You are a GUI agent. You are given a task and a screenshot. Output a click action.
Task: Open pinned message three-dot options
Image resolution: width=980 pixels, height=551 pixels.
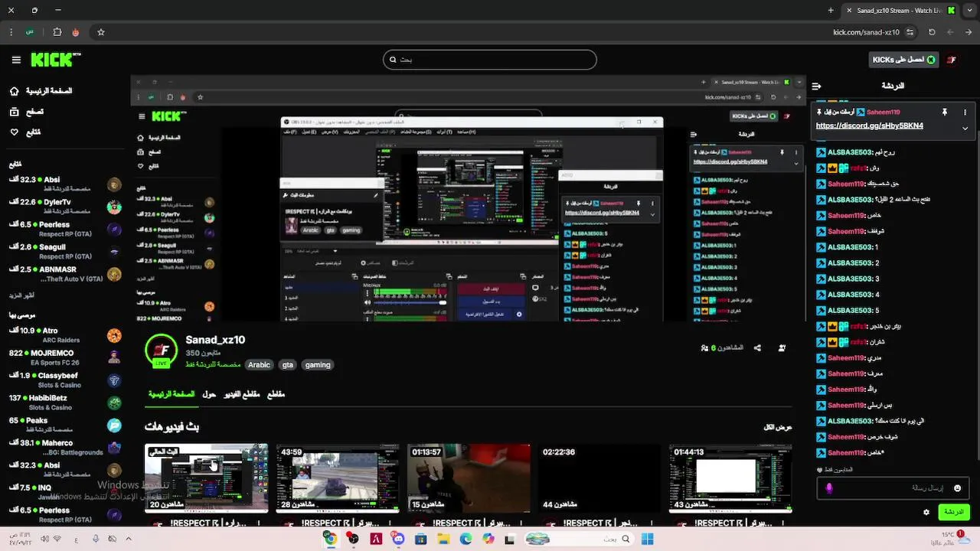(x=965, y=112)
